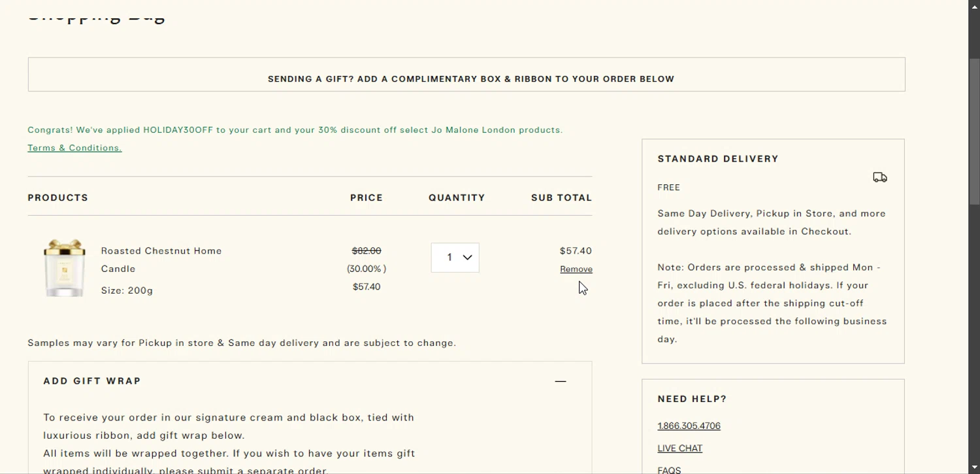
Task: Click the Standard Delivery heading
Action: coord(718,159)
